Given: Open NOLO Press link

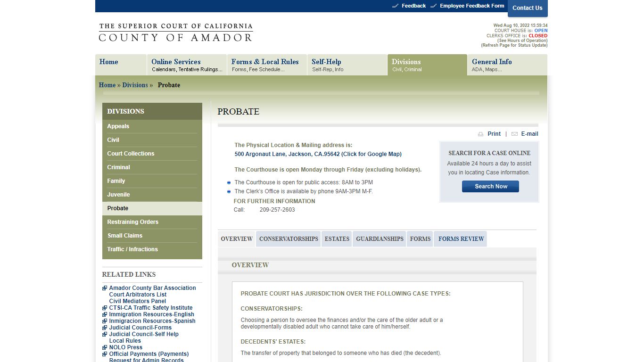Looking at the screenshot, I should coord(125,347).
